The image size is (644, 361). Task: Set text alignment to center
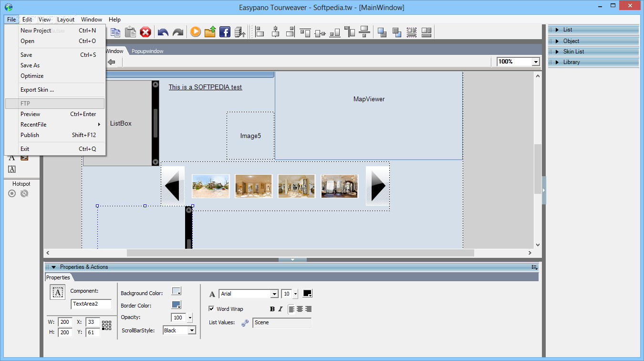coord(300,309)
